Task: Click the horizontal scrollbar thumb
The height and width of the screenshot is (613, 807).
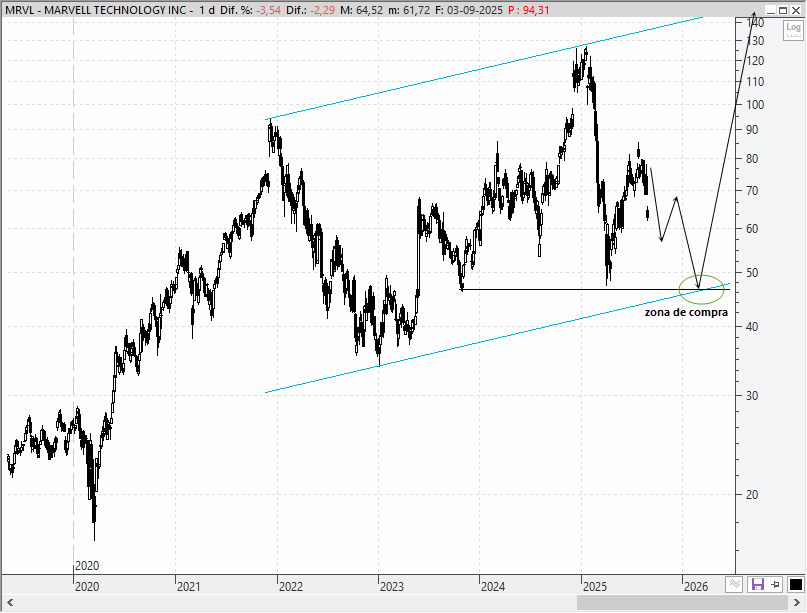Action: pos(682,602)
